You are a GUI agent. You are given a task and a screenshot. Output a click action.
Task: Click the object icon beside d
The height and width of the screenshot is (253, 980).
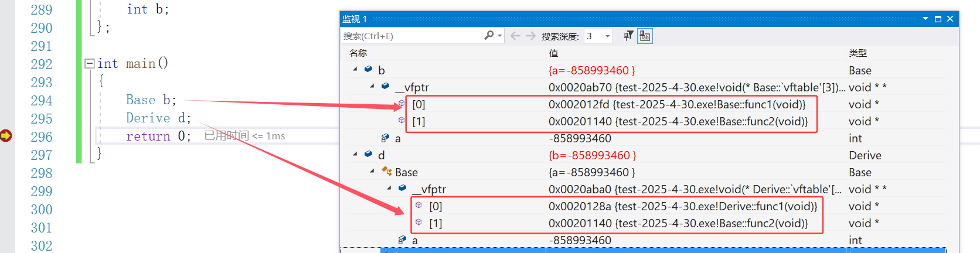pos(368,154)
